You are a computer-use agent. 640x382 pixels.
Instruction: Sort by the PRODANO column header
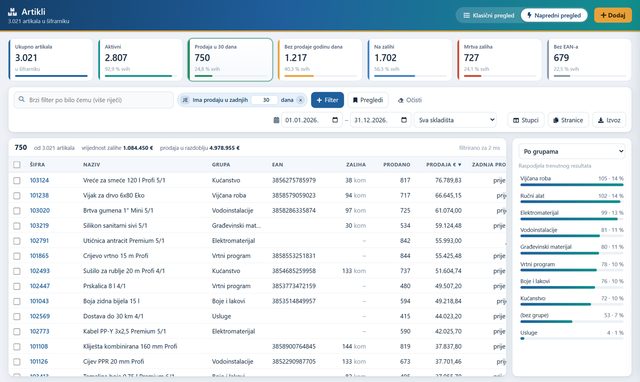(397, 164)
